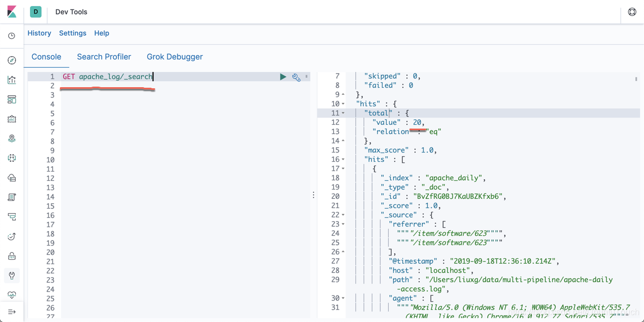Click the first /item/software/623 referrer entry
This screenshot has height=322, width=644.
point(452,234)
